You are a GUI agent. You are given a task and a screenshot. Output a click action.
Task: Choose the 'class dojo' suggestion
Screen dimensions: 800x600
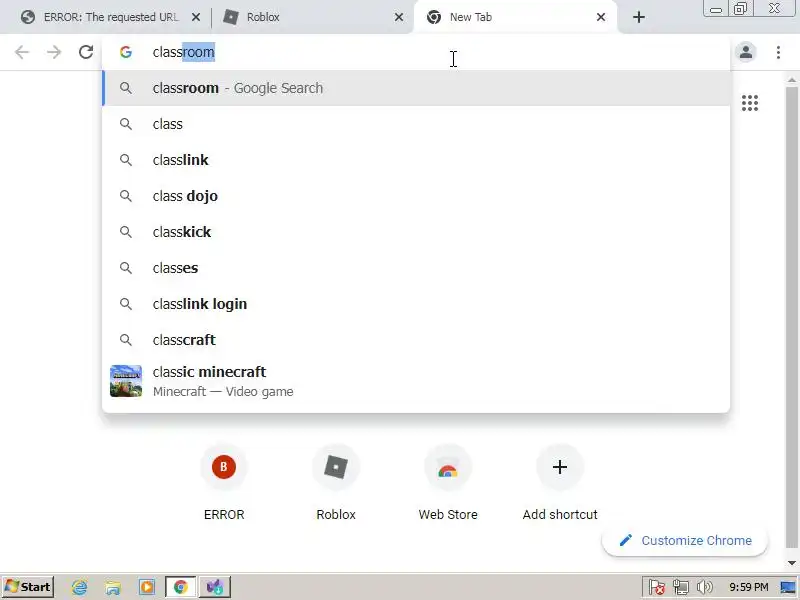click(x=416, y=196)
